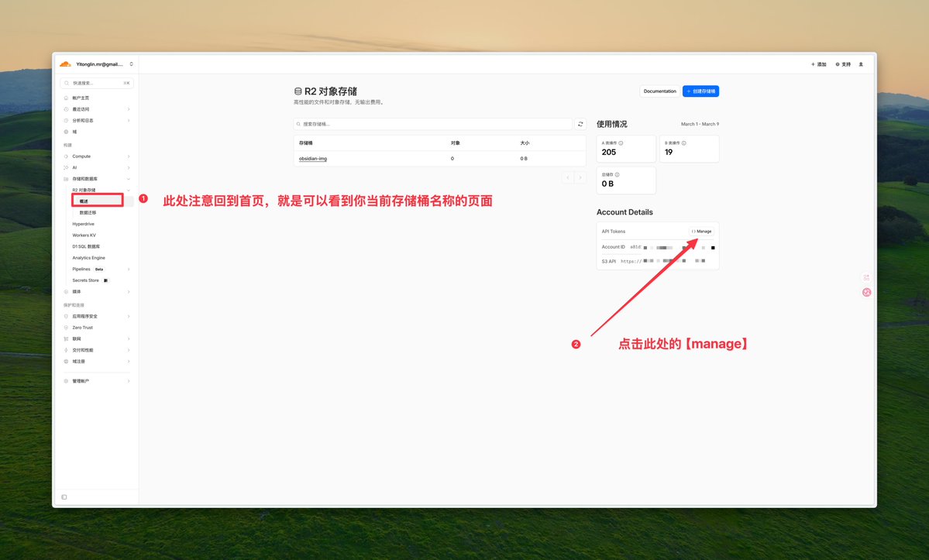929x560 pixels.
Task: Open the 数据迁移 menu item
Action: pos(88,212)
